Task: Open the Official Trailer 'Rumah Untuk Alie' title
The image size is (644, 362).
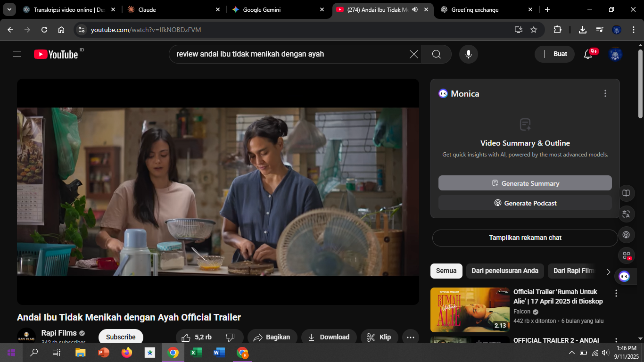Action: [x=558, y=296]
